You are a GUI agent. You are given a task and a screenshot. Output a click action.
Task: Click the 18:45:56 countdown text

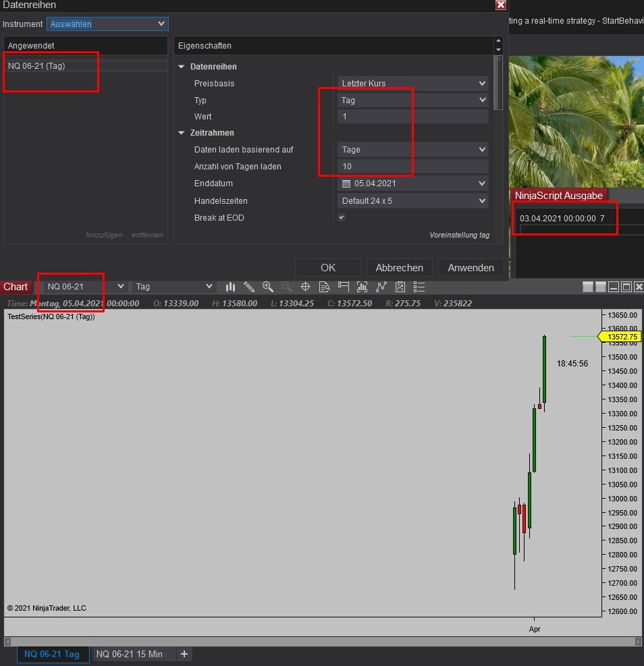click(x=572, y=364)
